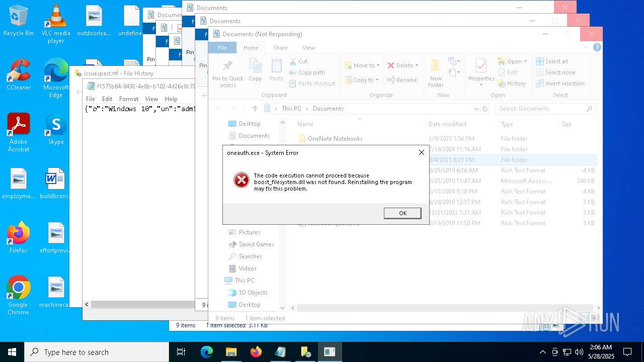
Task: Click Select none in the ribbon
Action: point(555,72)
